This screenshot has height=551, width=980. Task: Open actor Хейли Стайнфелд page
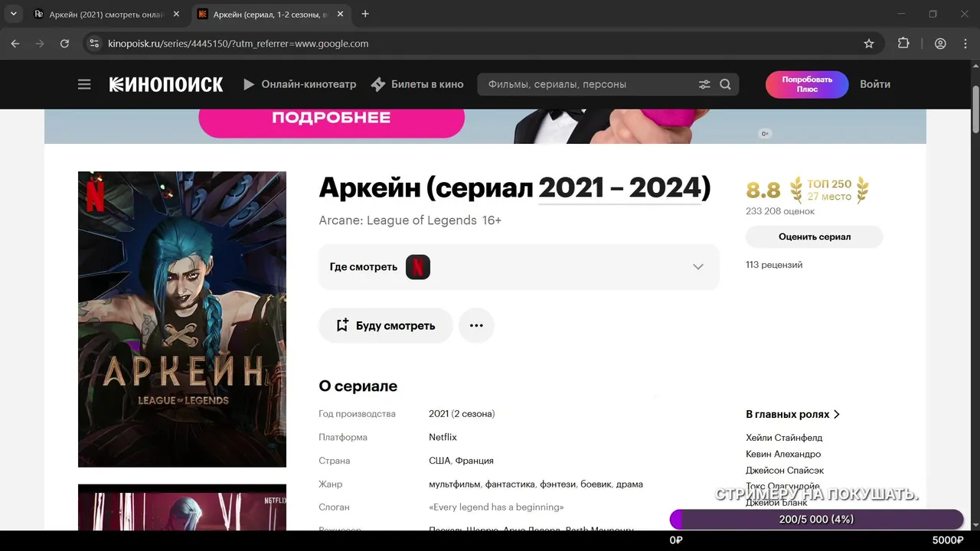(784, 438)
